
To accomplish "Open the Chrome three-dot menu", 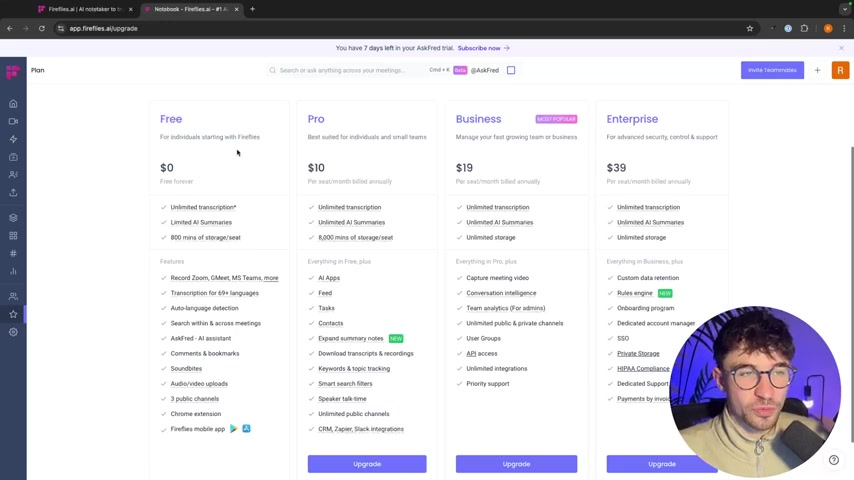I will tap(844, 28).
